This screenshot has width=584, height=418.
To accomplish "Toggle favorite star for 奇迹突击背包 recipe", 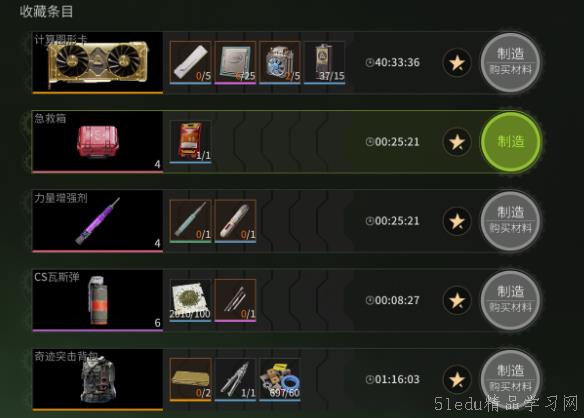I will (457, 380).
